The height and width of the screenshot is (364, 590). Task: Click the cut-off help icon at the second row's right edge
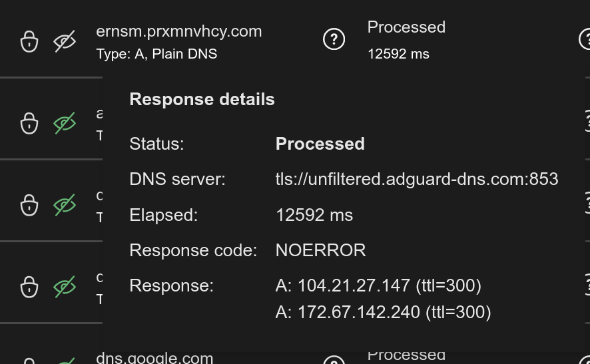click(587, 121)
